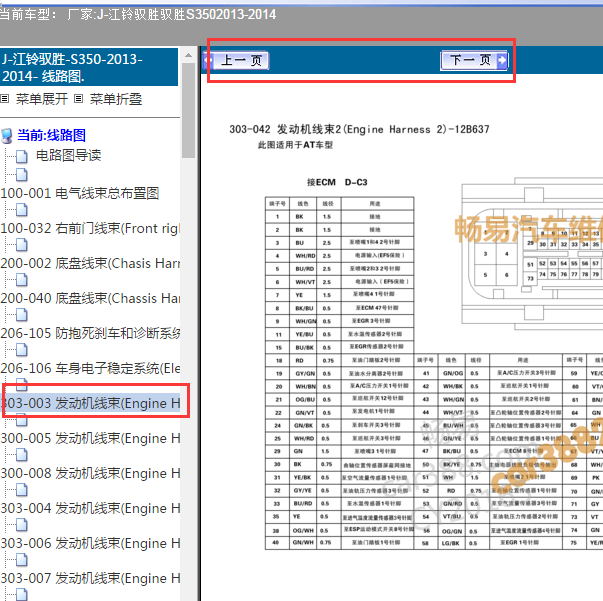
Task: Click page icon above 100-032 右前门线束
Action: pyautogui.click(x=22, y=209)
